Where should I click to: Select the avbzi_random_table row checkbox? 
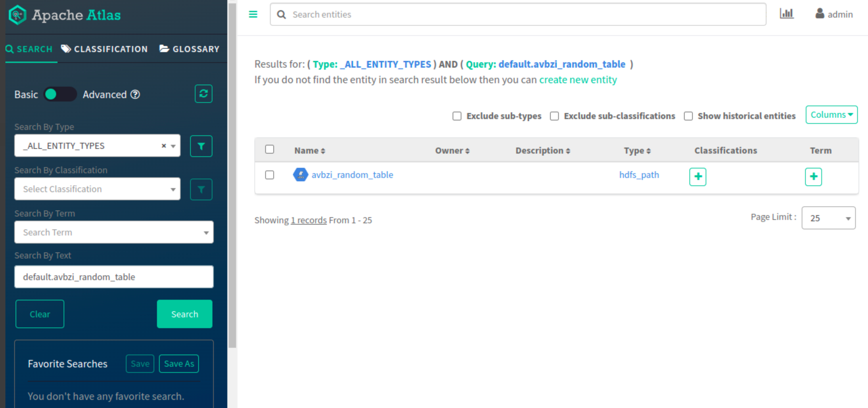coord(269,175)
